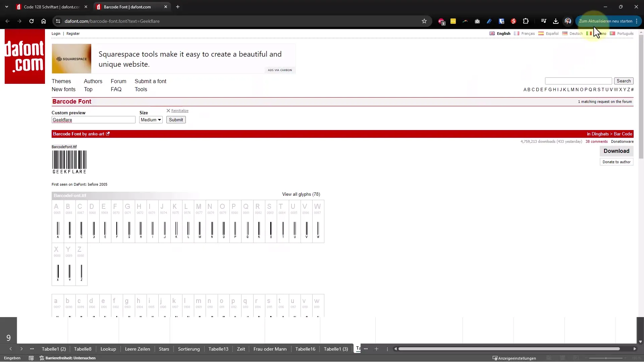Toggle the Barcode Font glyphs view
Viewport: 644px width, 362px height.
[x=301, y=194]
